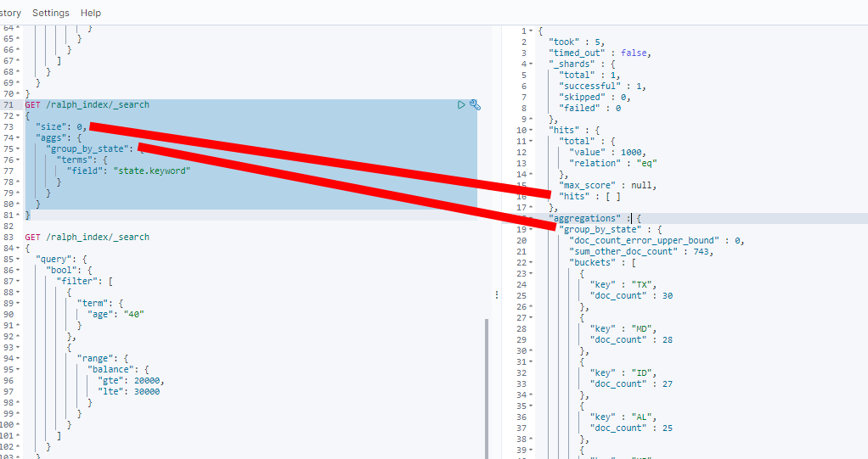Fold "group_by_state" at output line 19

[531, 229]
